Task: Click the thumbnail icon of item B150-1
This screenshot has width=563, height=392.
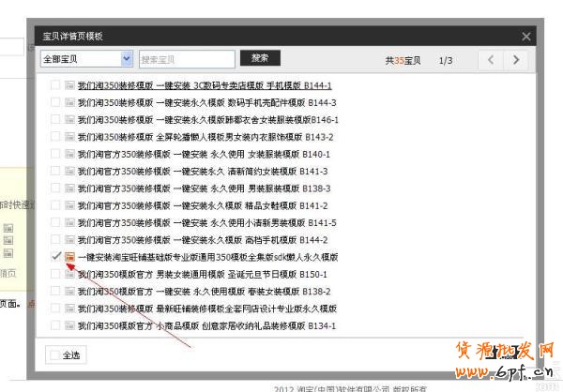Action: pyautogui.click(x=68, y=275)
